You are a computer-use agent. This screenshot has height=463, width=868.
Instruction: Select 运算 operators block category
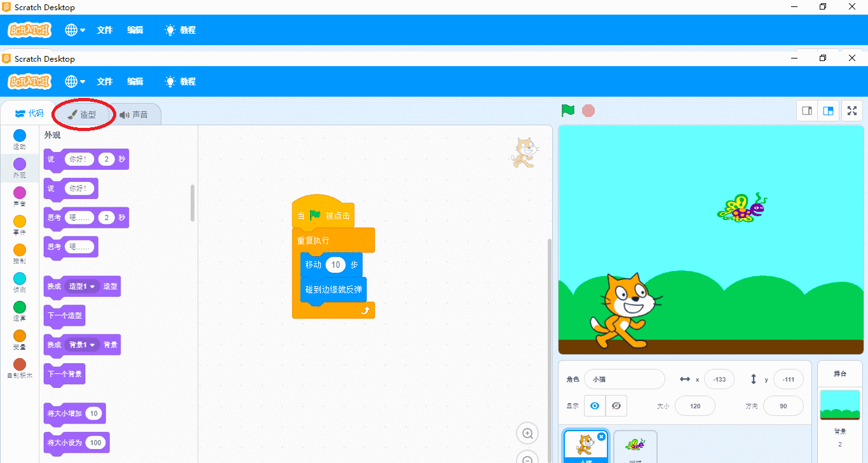click(20, 311)
